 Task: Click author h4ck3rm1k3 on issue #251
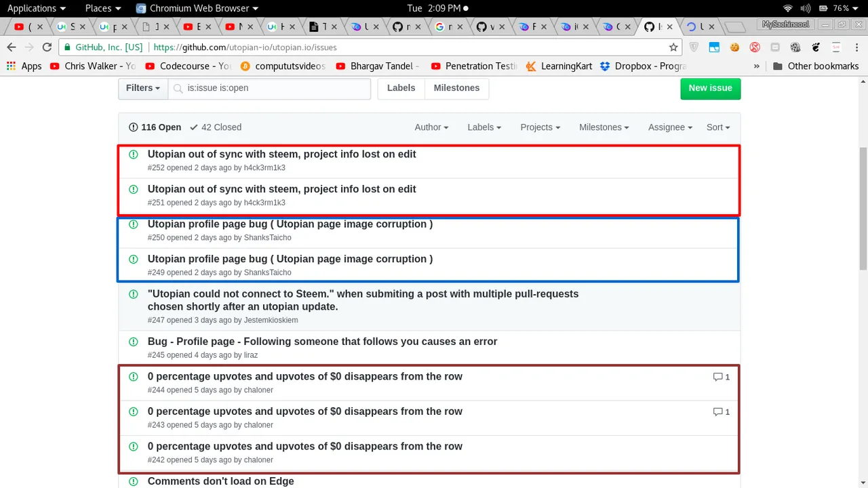coord(264,203)
